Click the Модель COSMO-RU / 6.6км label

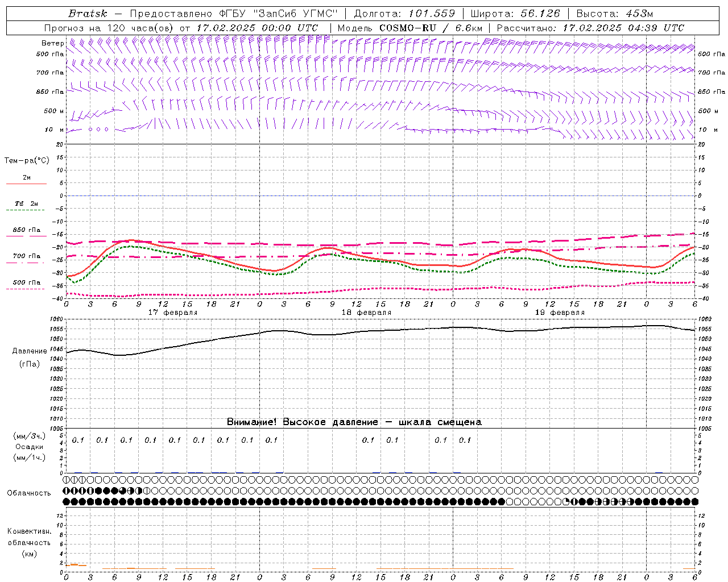point(409,28)
